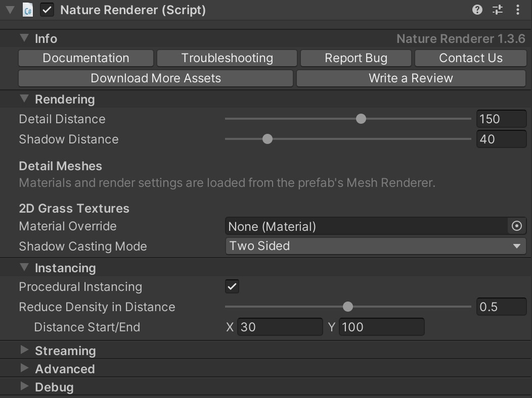Expand the Debug section

[24, 387]
